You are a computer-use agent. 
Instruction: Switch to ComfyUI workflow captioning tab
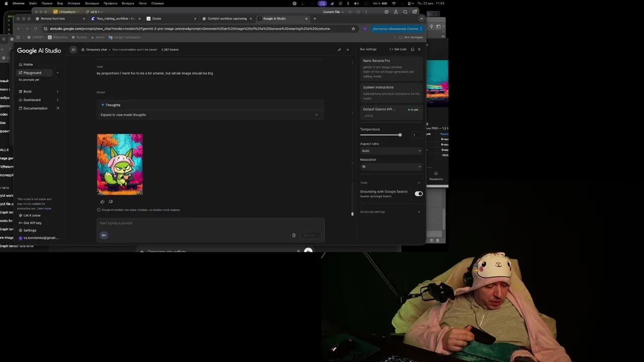[x=227, y=19]
